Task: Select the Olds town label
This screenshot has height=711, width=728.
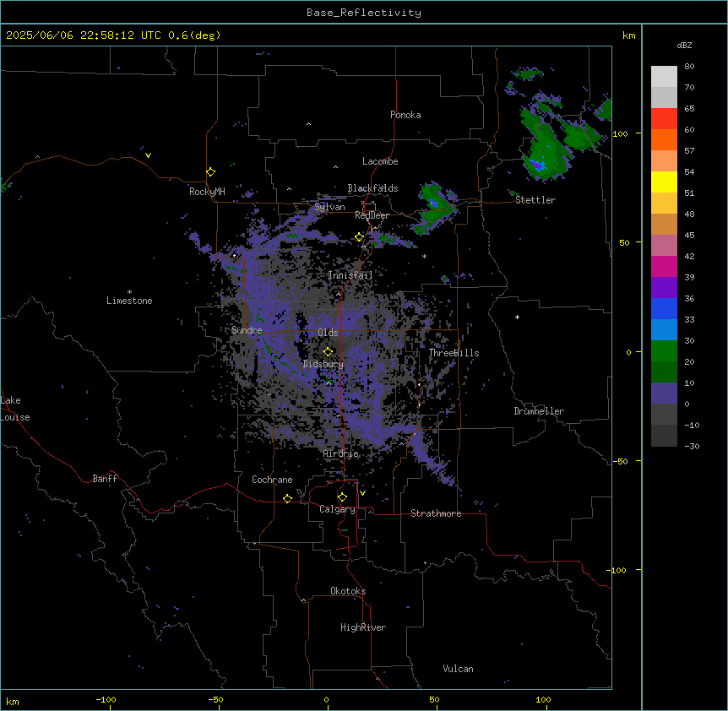Action: tap(328, 333)
